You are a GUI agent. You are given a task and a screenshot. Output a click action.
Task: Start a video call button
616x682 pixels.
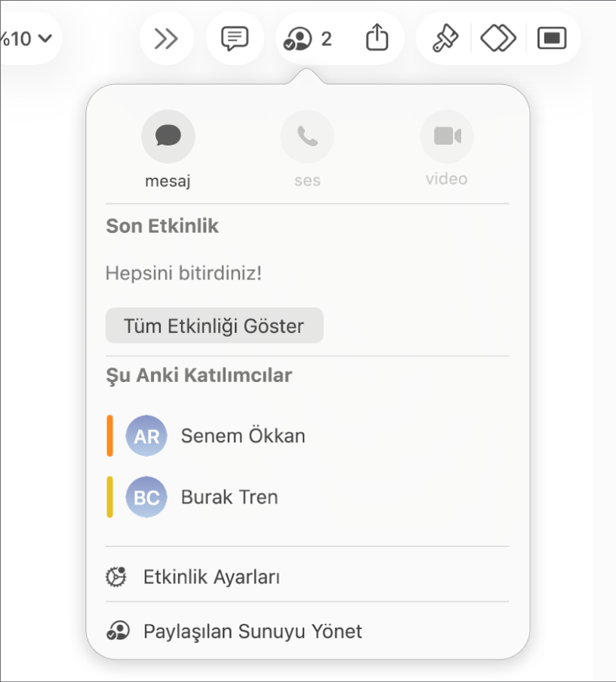447,136
